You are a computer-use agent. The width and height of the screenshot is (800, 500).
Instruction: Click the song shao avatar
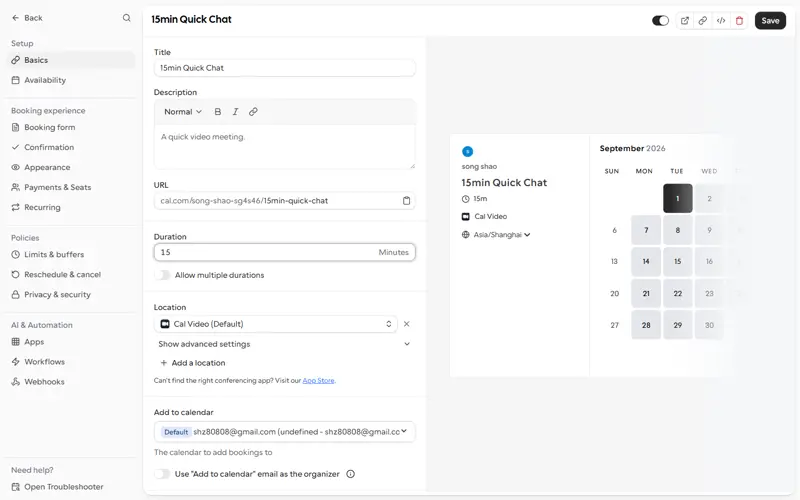(467, 152)
